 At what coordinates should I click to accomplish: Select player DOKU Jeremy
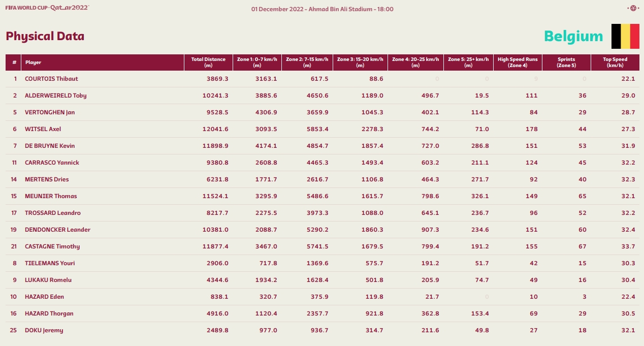coord(44,330)
